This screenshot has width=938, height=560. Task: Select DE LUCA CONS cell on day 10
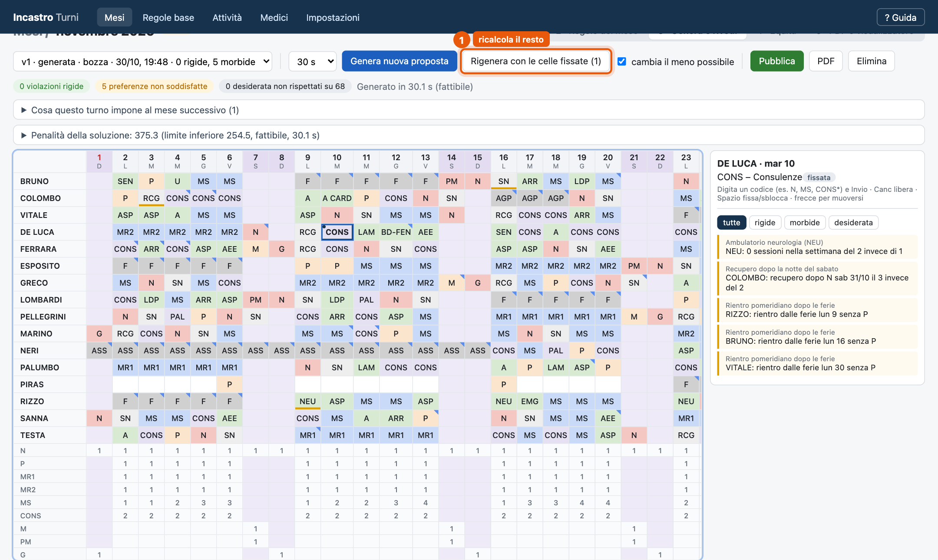tap(337, 232)
